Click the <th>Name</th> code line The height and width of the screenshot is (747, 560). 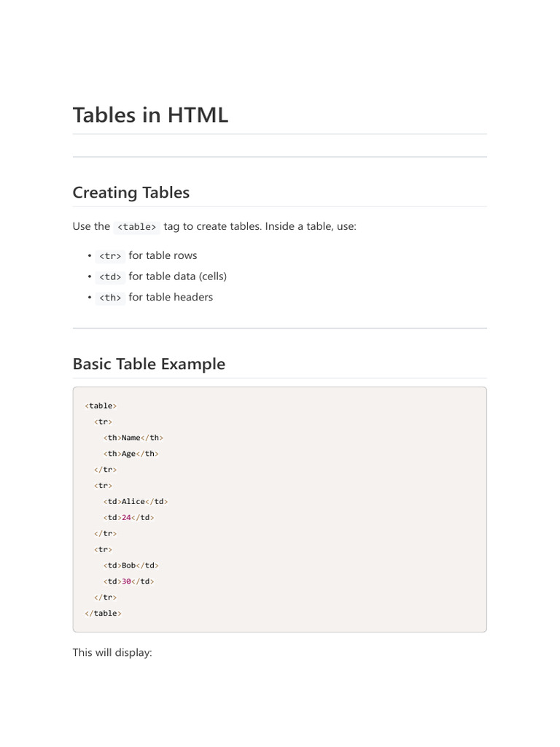coord(133,438)
